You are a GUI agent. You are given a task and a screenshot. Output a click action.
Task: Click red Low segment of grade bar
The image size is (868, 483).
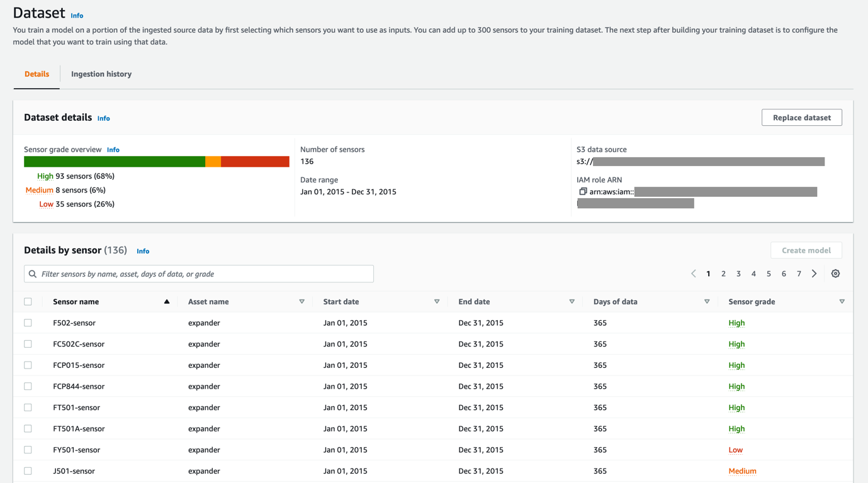(255, 162)
